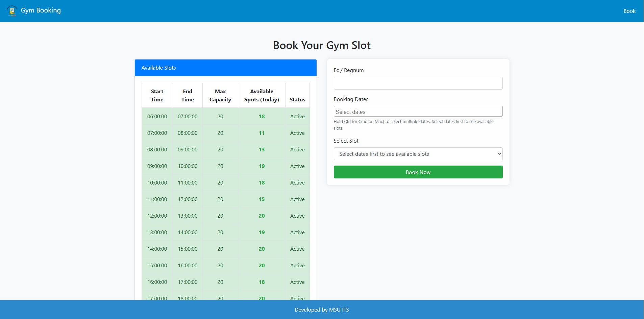
Task: Click available spots value 15
Action: 262,199
